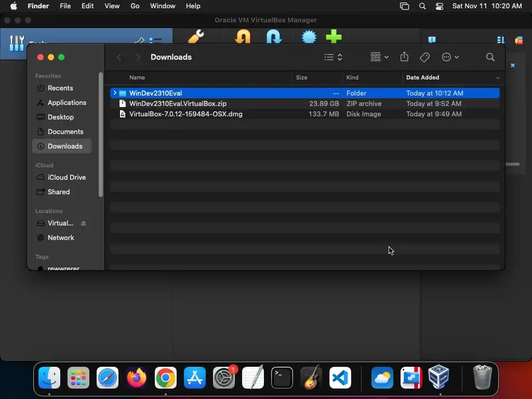Image resolution: width=532 pixels, height=399 pixels.
Task: Open Firefox from the Dock
Action: click(x=137, y=378)
